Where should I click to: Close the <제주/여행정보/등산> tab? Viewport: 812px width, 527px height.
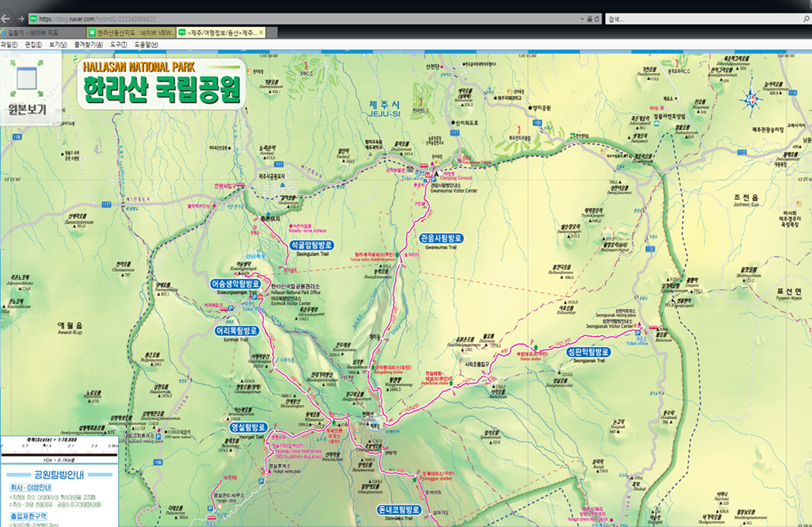pos(261,32)
